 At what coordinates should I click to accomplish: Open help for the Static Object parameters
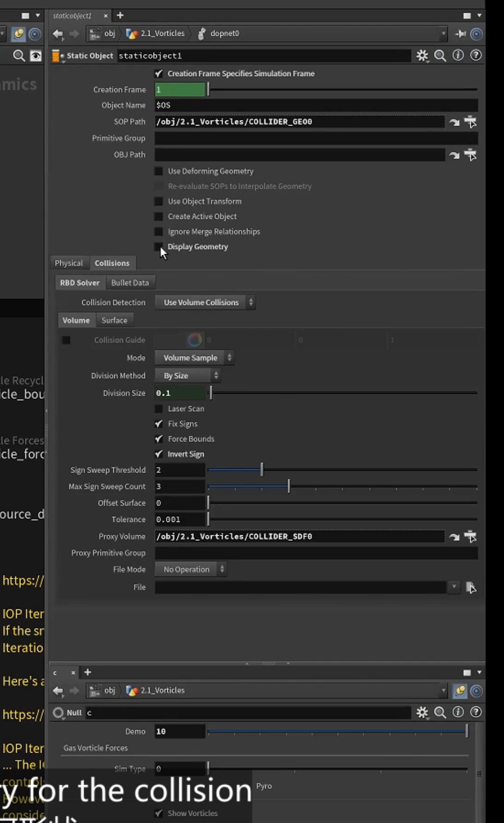476,55
